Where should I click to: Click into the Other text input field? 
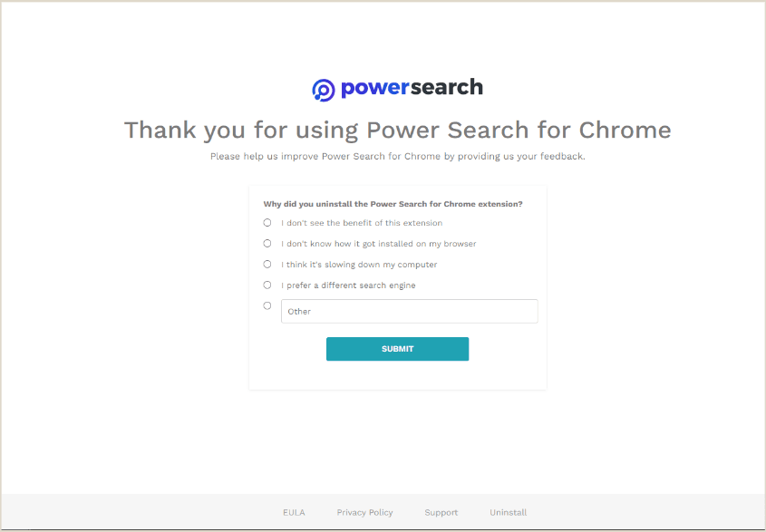pyautogui.click(x=409, y=312)
